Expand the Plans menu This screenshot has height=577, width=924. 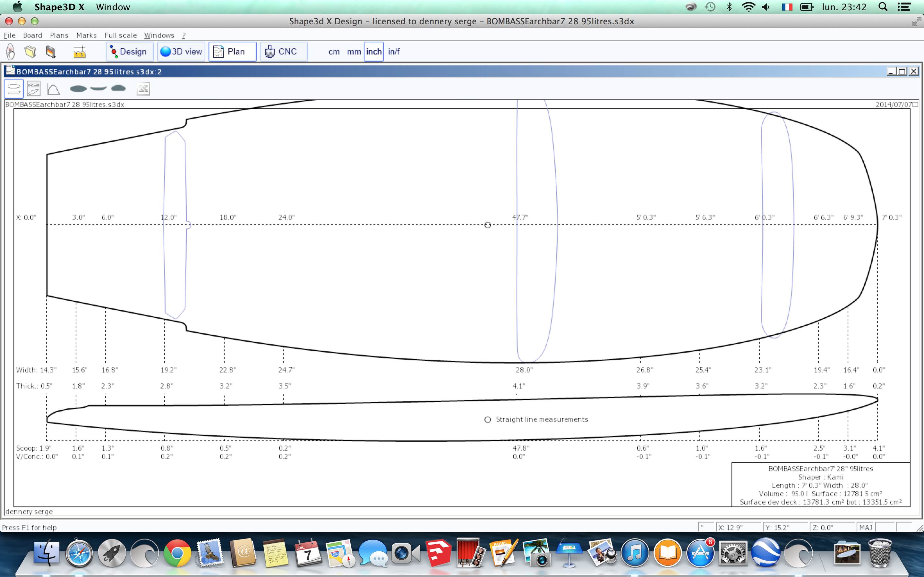coord(59,35)
